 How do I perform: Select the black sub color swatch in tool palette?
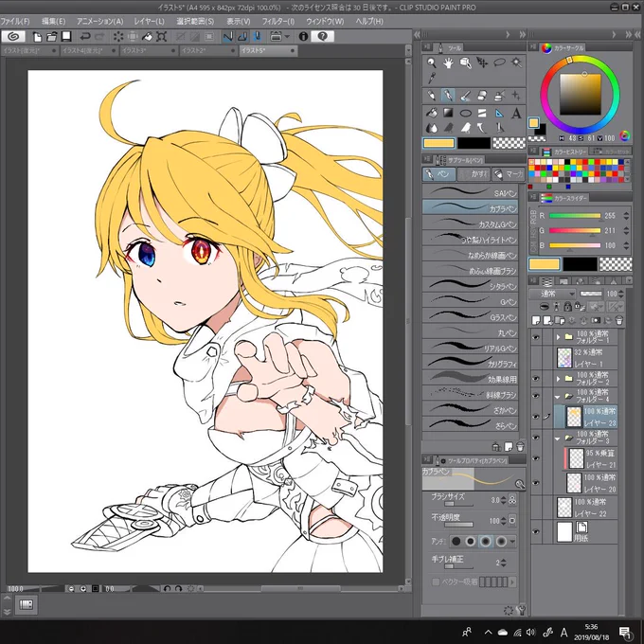(x=474, y=143)
